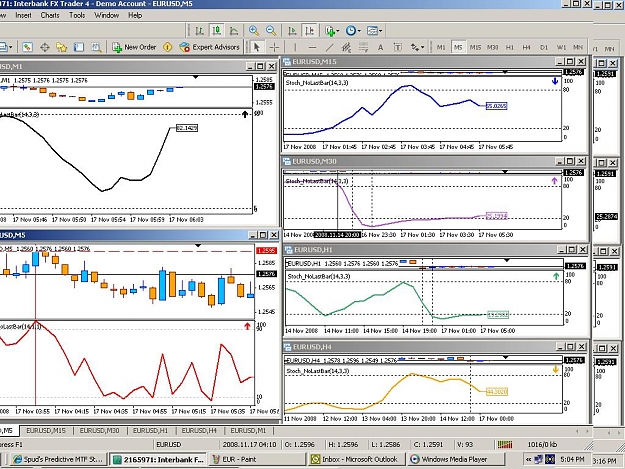Click the 82.1425 stochastic value label
Screen dimensions: 625x469
pyautogui.click(x=187, y=128)
